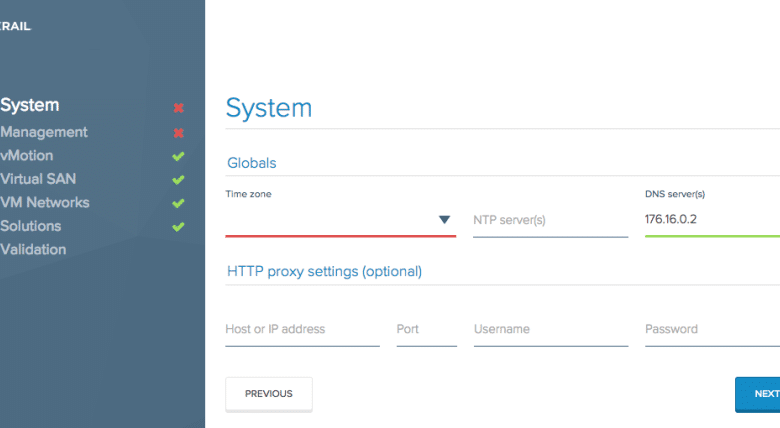The image size is (780, 428).
Task: Click the blue NEXT button
Action: tap(758, 394)
